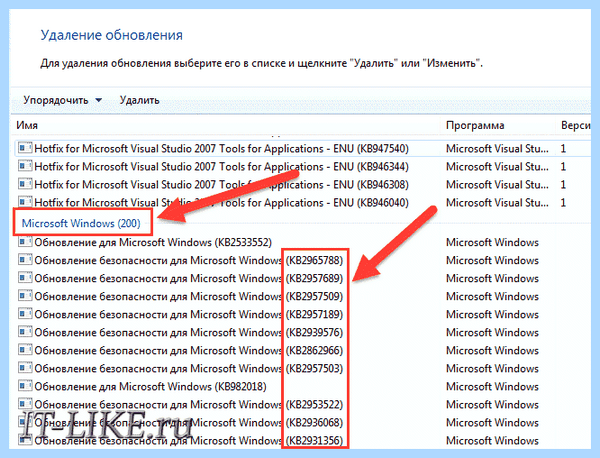The image size is (600, 458).
Task: Click the Удалить toolbar button
Action: pos(139,100)
